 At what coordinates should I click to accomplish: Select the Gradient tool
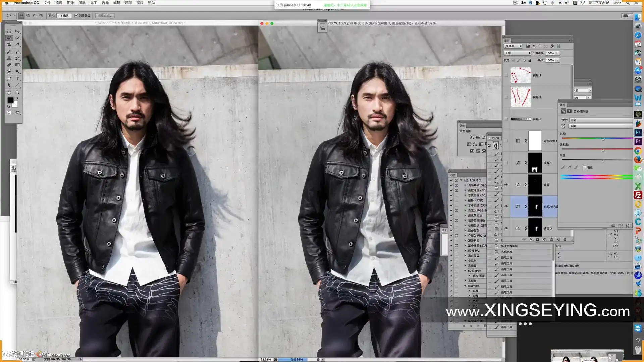pos(17,65)
